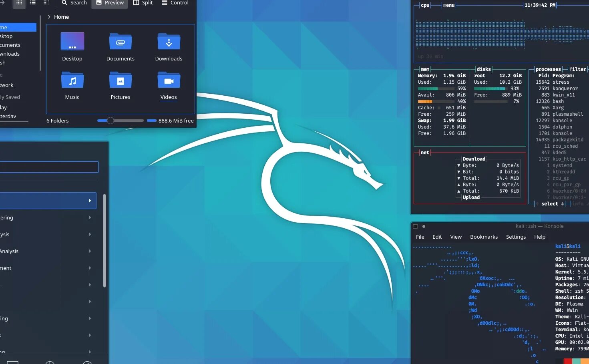Image resolution: width=589 pixels, height=364 pixels.
Task: Select the Xorg process row
Action: click(561, 108)
